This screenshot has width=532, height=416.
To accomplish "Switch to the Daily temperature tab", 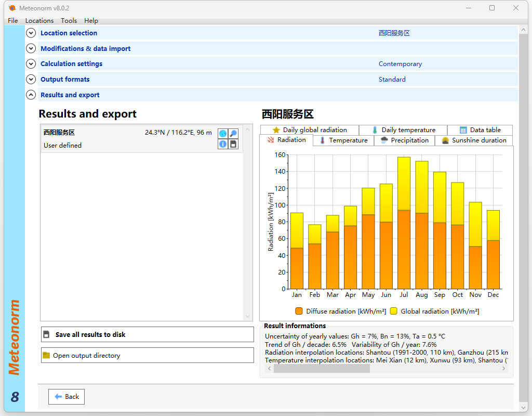I will [403, 130].
